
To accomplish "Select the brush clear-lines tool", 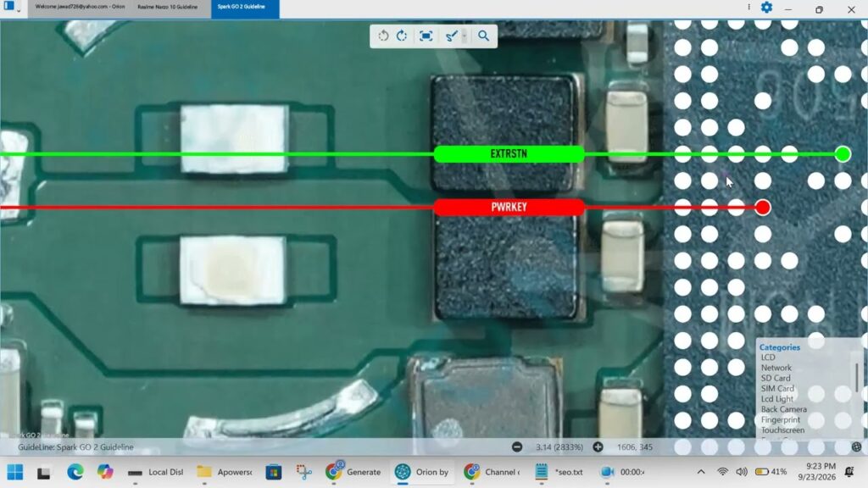I will tap(451, 36).
